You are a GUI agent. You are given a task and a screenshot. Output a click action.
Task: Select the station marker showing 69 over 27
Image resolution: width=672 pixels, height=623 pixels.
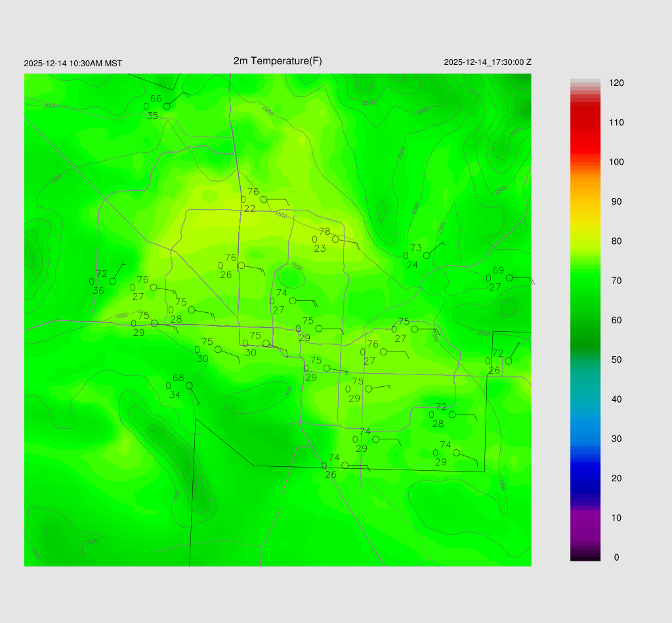click(509, 278)
